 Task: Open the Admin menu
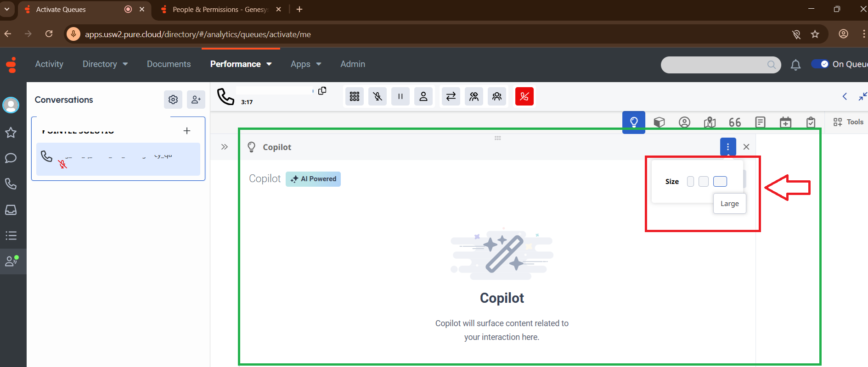353,64
